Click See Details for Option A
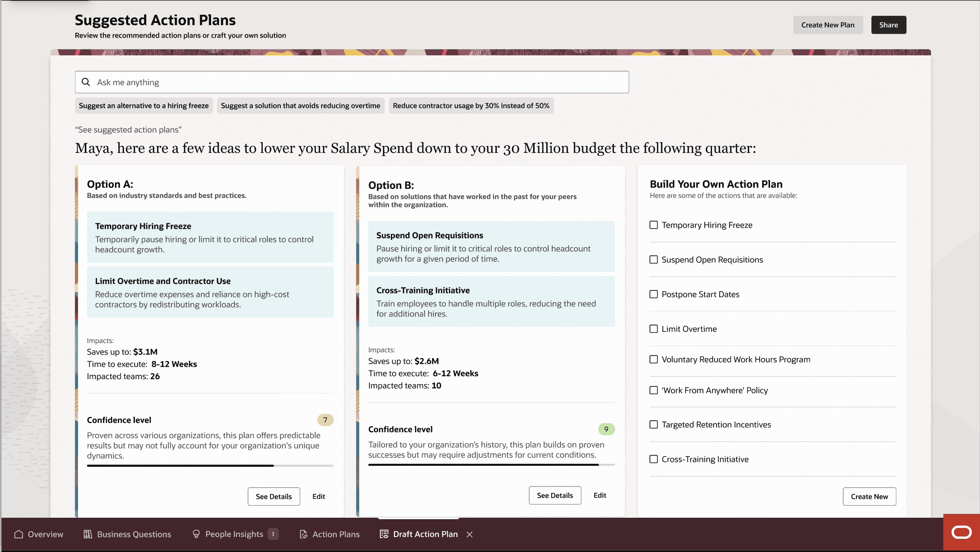Viewport: 980px width, 552px height. [274, 497]
